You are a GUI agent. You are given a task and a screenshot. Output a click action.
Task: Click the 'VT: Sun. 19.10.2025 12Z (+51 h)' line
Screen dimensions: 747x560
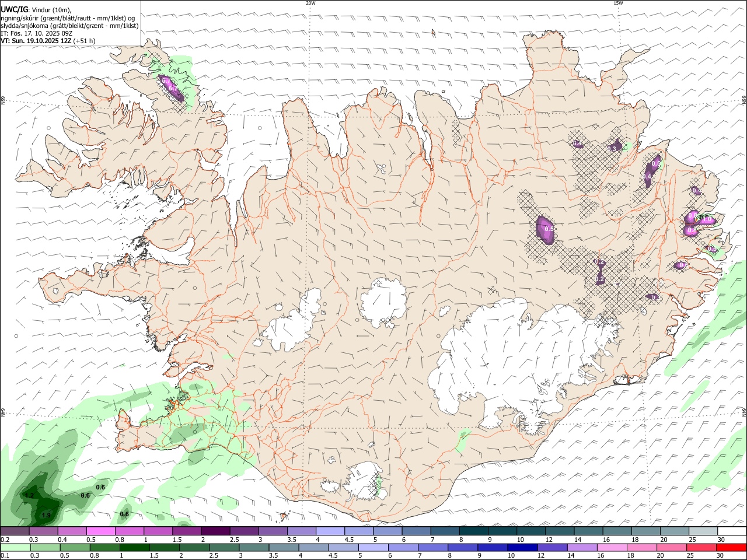48,41
